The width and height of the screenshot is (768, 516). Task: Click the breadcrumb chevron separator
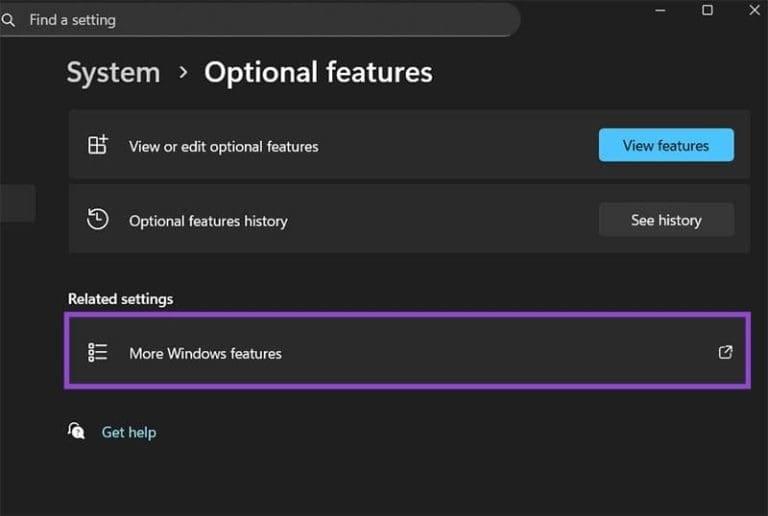183,73
